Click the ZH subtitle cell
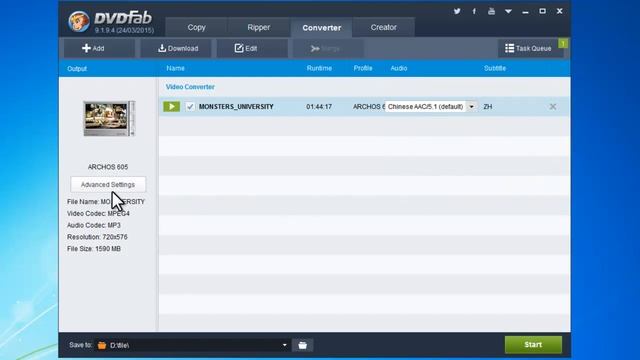640x360 pixels. click(x=488, y=107)
